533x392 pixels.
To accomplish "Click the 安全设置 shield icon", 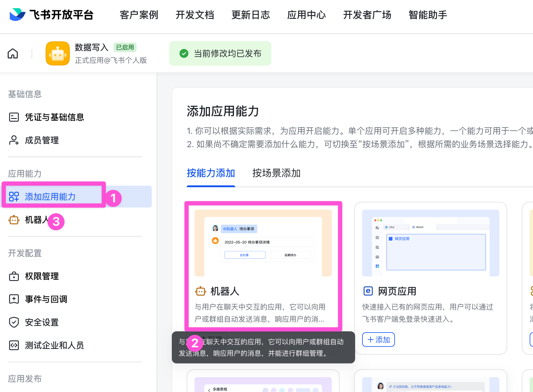I will [14, 322].
